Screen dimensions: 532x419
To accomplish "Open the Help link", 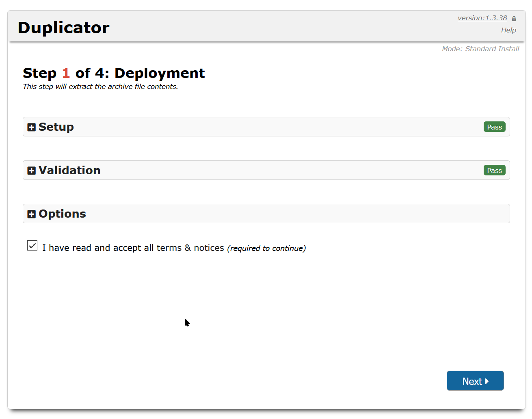I will click(508, 30).
